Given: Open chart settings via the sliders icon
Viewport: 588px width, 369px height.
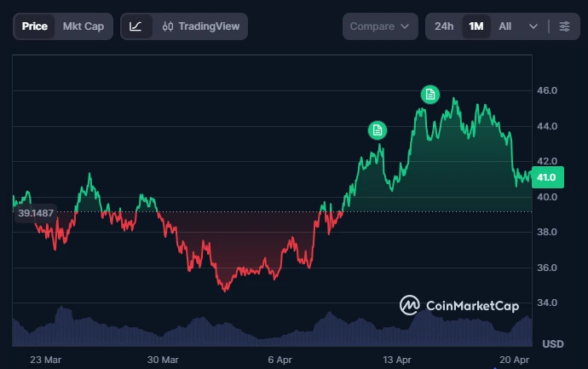Looking at the screenshot, I should pyautogui.click(x=564, y=26).
